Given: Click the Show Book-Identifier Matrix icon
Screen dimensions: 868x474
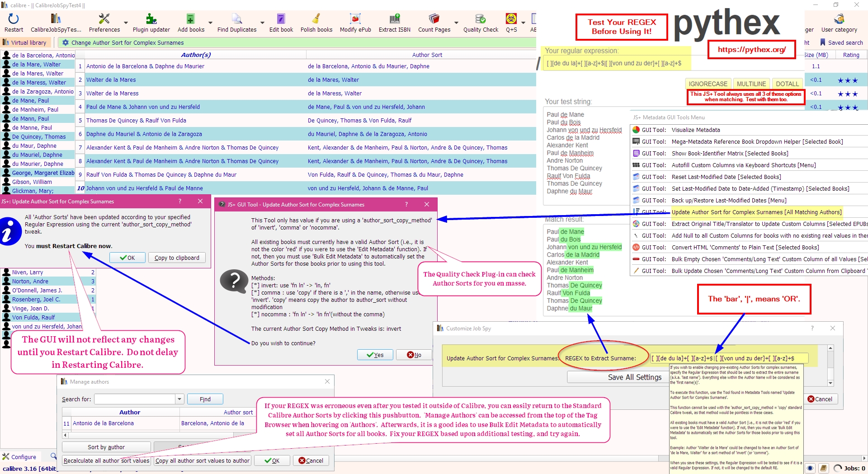Looking at the screenshot, I should [x=636, y=153].
